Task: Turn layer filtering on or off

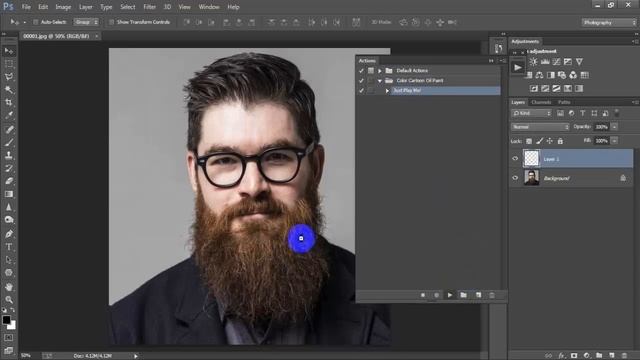Action: (617, 113)
